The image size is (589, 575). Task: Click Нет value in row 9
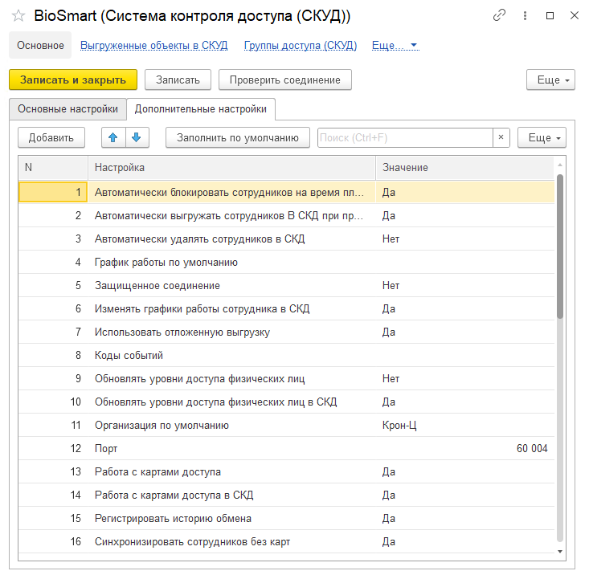[391, 379]
